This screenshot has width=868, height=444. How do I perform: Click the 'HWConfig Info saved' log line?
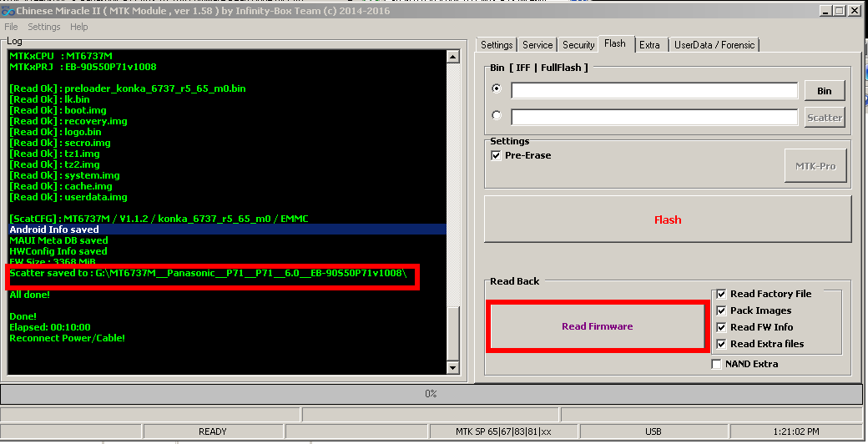[58, 250]
